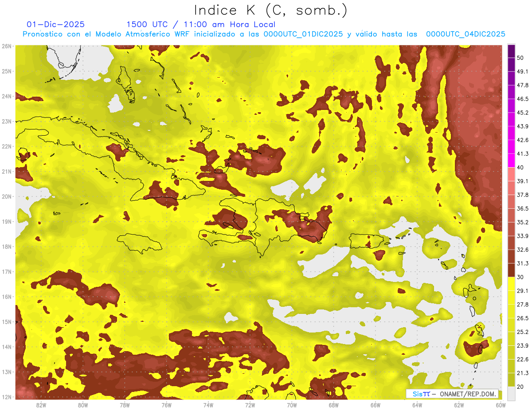Click the longitude axis label "60W"
532x411 pixels.
pos(501,405)
